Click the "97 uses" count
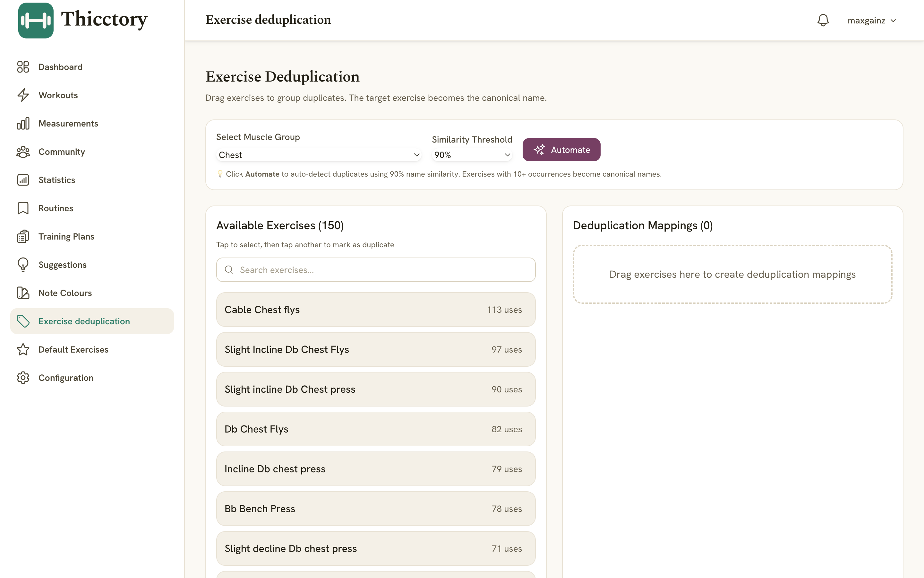This screenshot has width=924, height=578. (x=507, y=350)
